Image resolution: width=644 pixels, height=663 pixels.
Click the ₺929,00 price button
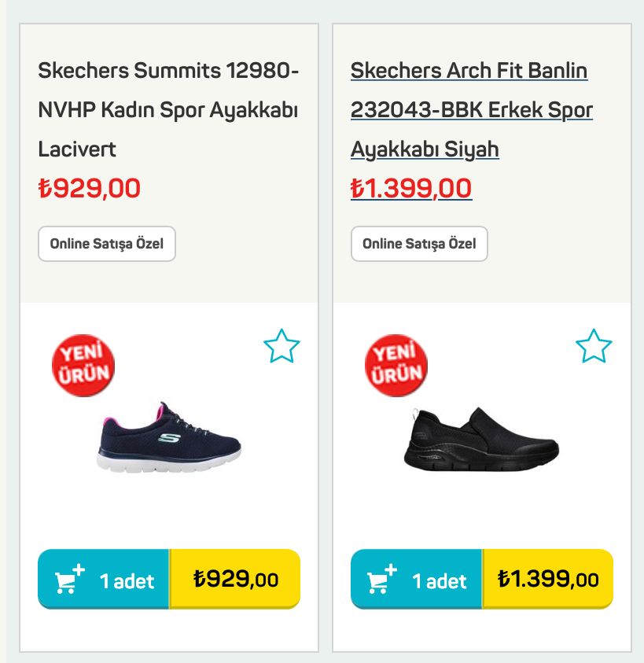(x=234, y=578)
